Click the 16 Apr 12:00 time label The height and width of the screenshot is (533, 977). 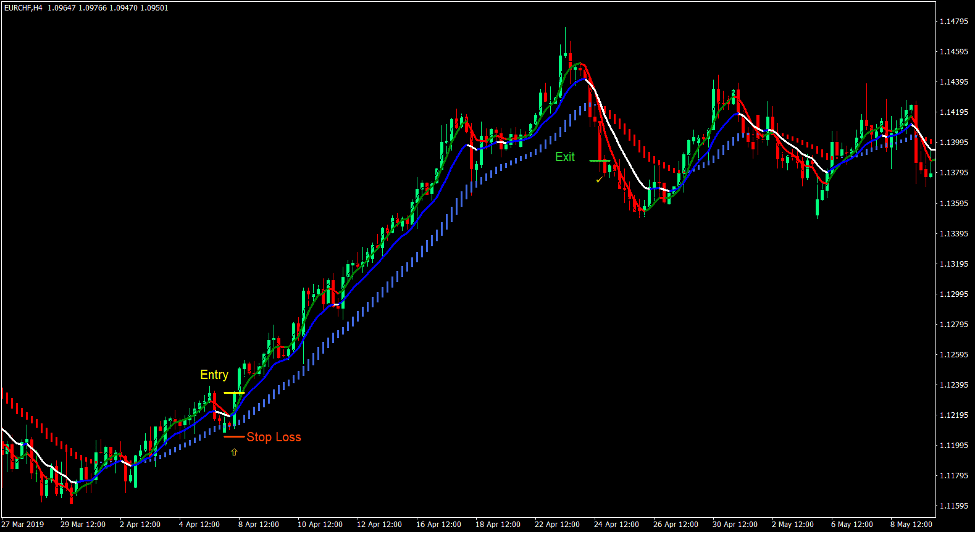440,523
